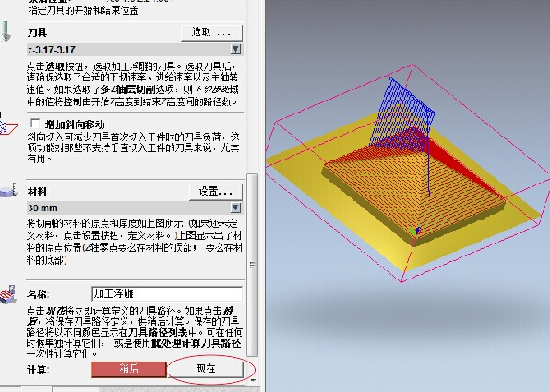Click the scrollbar down arrow at panel bottom
550x392 pixels.
pos(253,380)
